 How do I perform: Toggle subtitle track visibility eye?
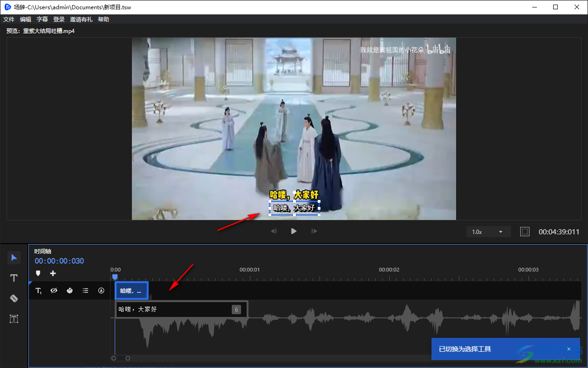pyautogui.click(x=54, y=291)
